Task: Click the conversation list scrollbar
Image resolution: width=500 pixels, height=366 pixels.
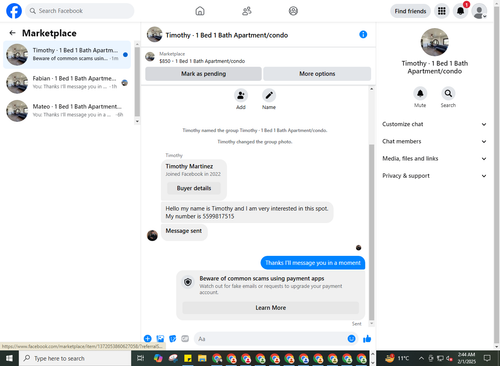Action: (x=137, y=82)
